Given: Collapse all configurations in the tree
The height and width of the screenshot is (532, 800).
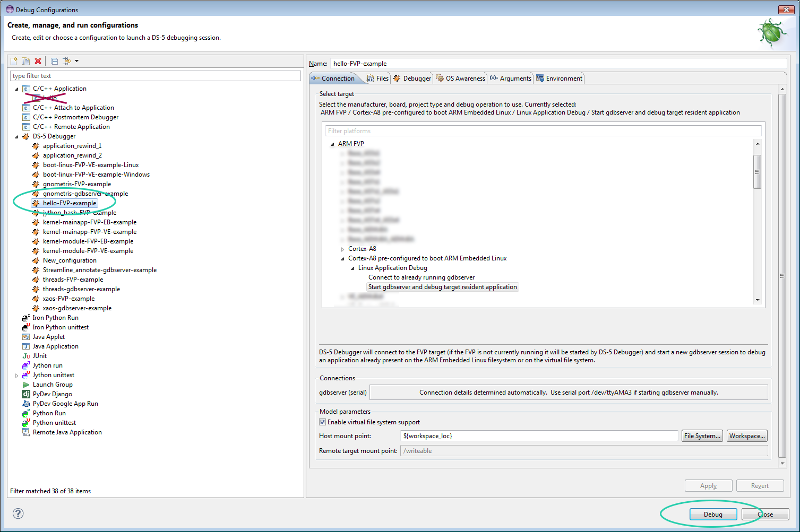Looking at the screenshot, I should 54,61.
